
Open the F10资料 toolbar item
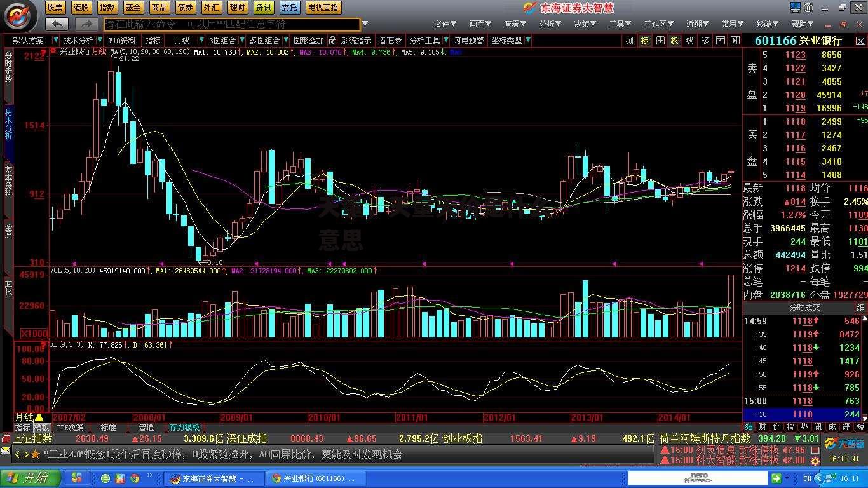pyautogui.click(x=122, y=40)
